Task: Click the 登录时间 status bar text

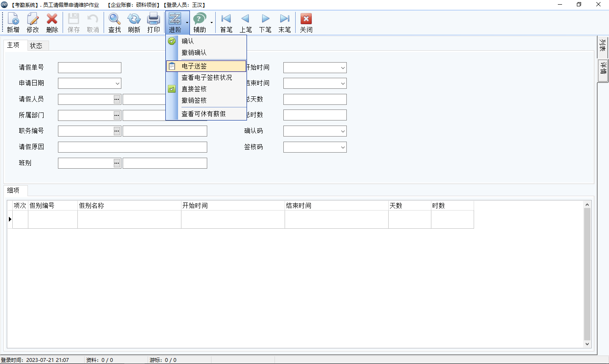Action: click(35, 360)
